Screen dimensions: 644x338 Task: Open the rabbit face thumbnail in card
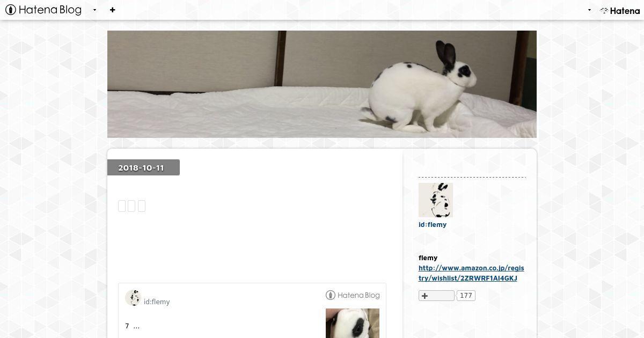pyautogui.click(x=353, y=323)
